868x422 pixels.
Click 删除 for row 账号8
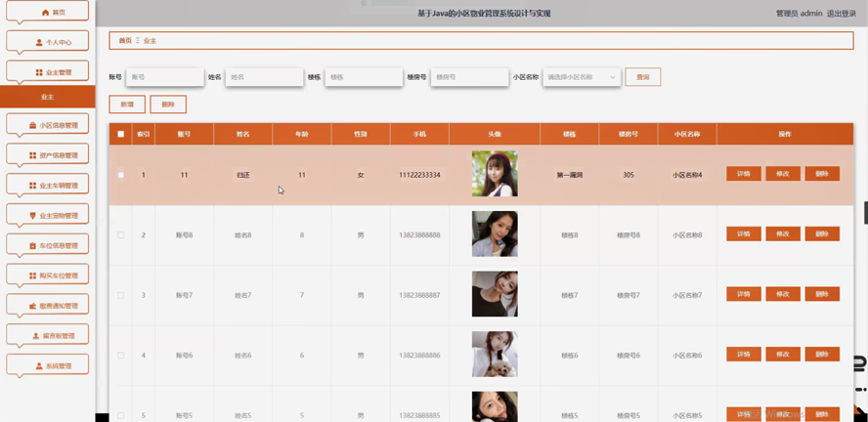click(x=822, y=233)
